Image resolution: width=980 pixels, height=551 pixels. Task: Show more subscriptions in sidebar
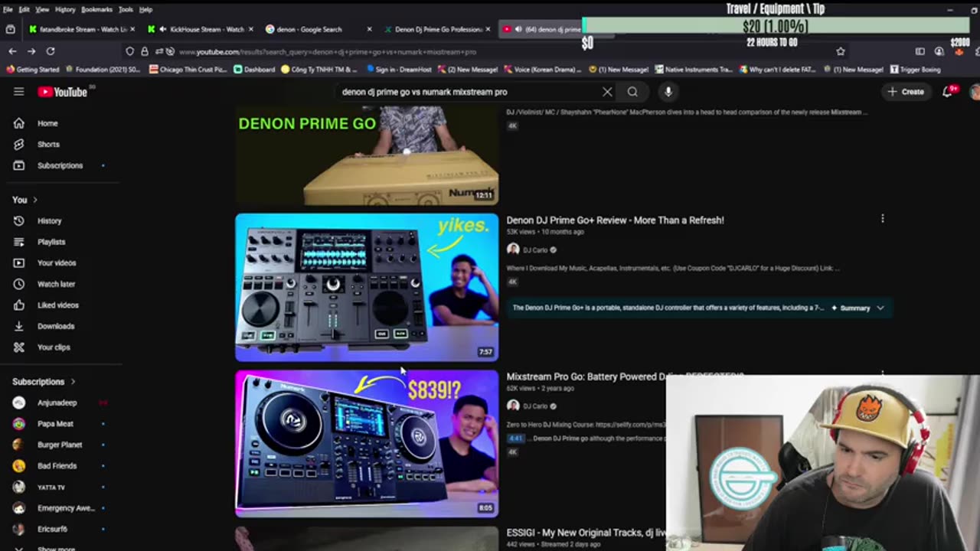click(x=56, y=549)
